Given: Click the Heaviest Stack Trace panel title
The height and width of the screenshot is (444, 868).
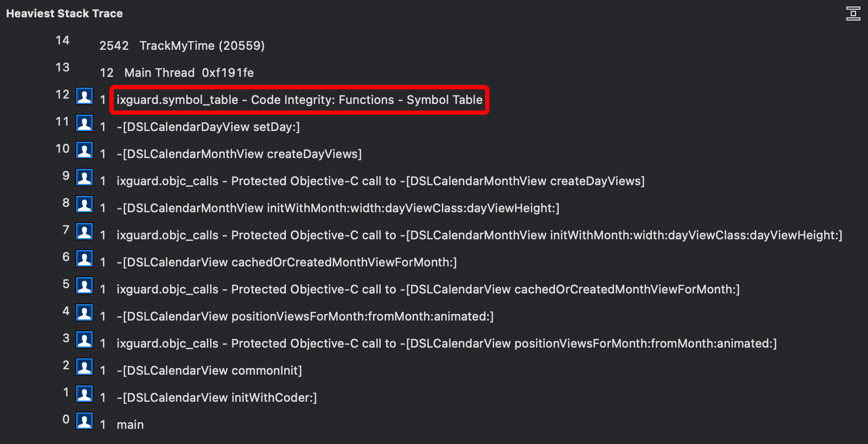Looking at the screenshot, I should [x=64, y=13].
